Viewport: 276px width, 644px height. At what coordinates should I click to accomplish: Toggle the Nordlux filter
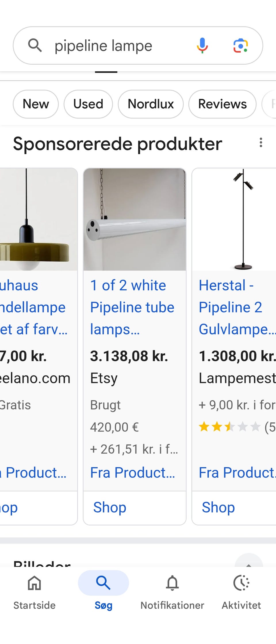(151, 104)
